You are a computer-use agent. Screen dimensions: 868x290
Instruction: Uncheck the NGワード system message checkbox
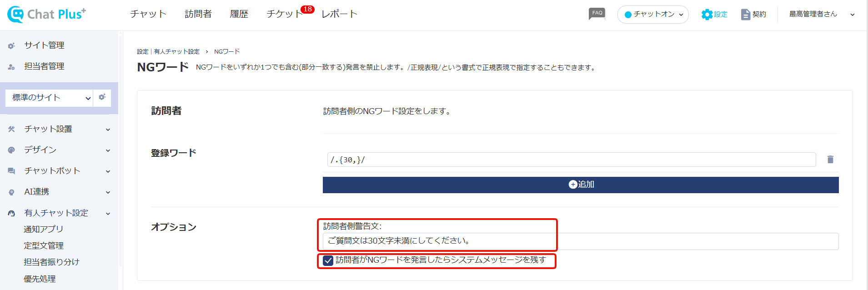[x=328, y=260]
